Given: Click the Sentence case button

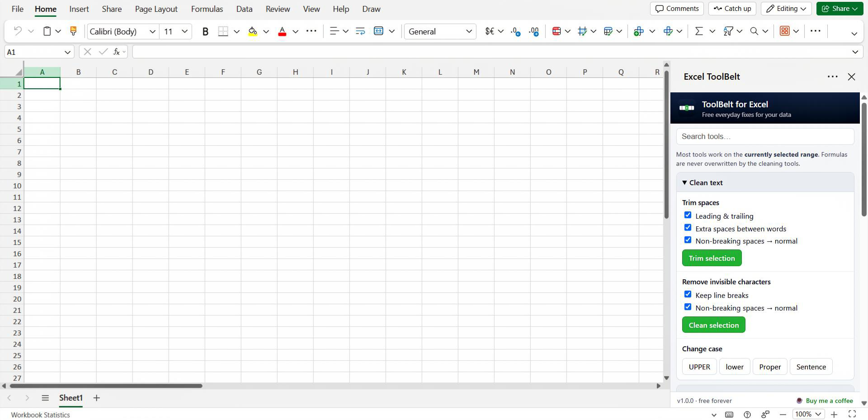Looking at the screenshot, I should 811,367.
